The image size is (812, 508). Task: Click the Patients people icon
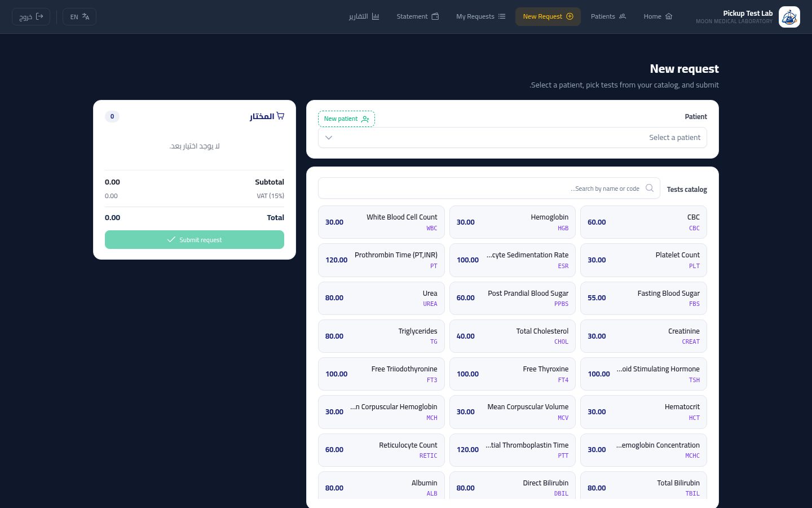[x=623, y=16]
